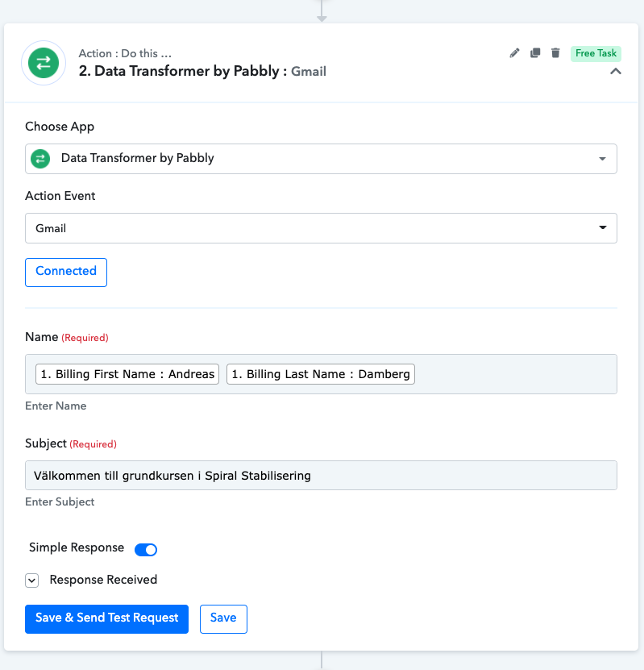Screen dimensions: 644x670
Task: Open the Action Event dropdown arrow
Action: (603, 227)
